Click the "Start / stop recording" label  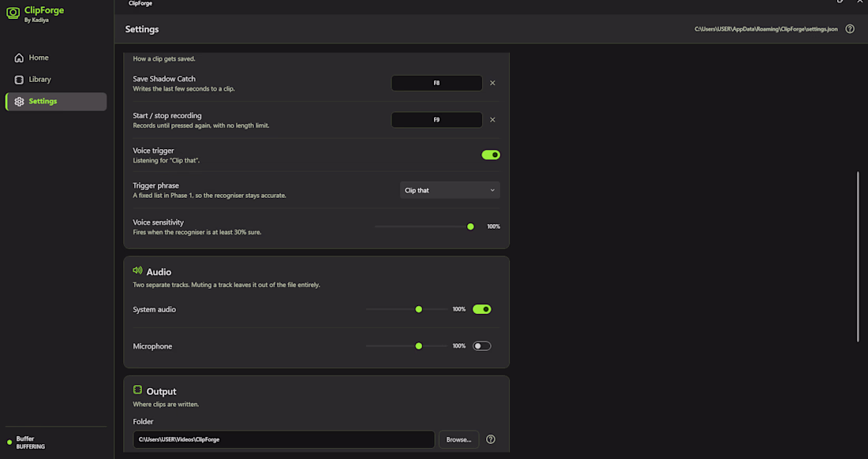click(167, 116)
